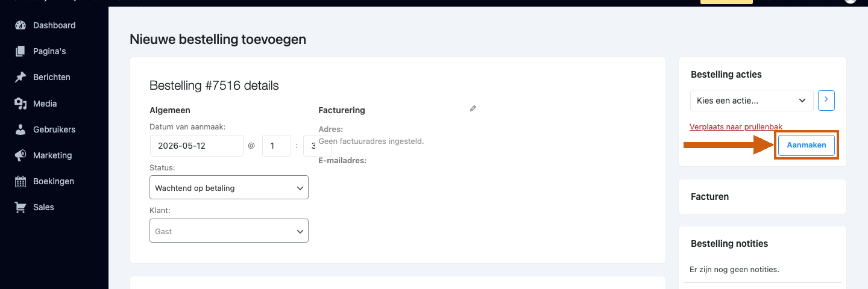Open the Marketing megaphone icon
Viewport: 868px width, 289px height.
point(20,155)
